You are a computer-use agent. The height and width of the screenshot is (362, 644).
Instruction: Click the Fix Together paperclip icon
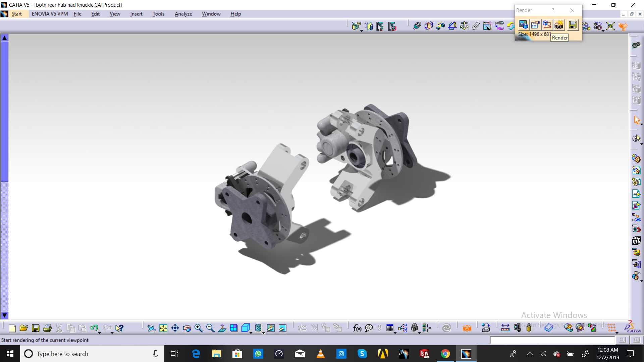[476, 26]
